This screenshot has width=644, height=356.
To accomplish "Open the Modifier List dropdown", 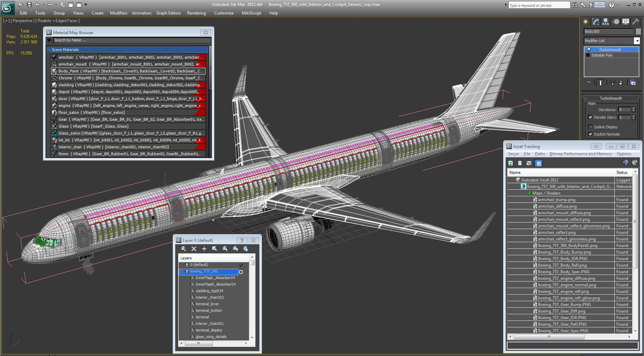I will (x=637, y=41).
